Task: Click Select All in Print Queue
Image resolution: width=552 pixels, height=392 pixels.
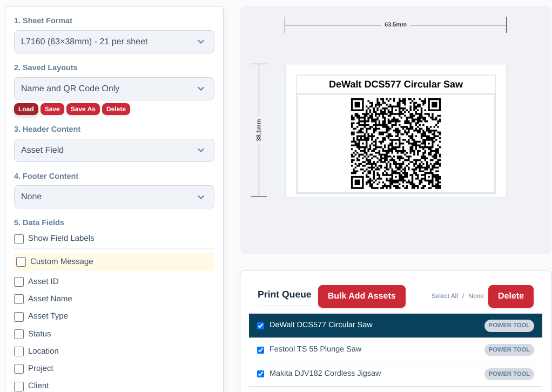Action: click(x=445, y=296)
